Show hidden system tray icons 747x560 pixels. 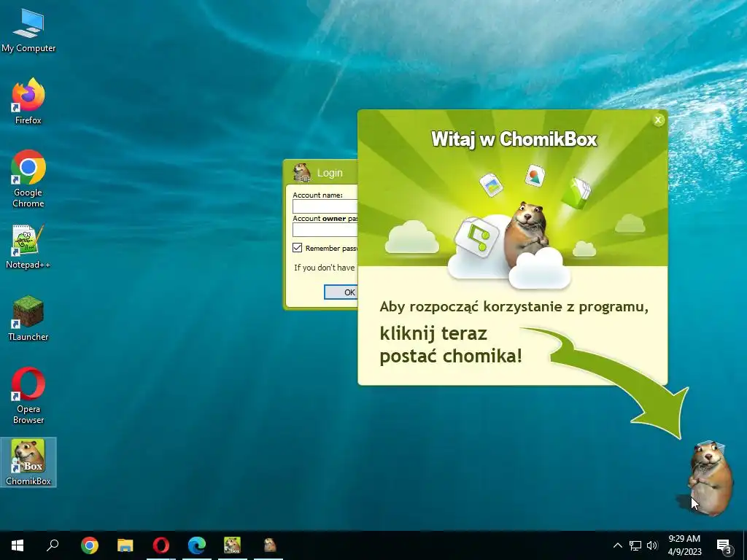pos(617,545)
